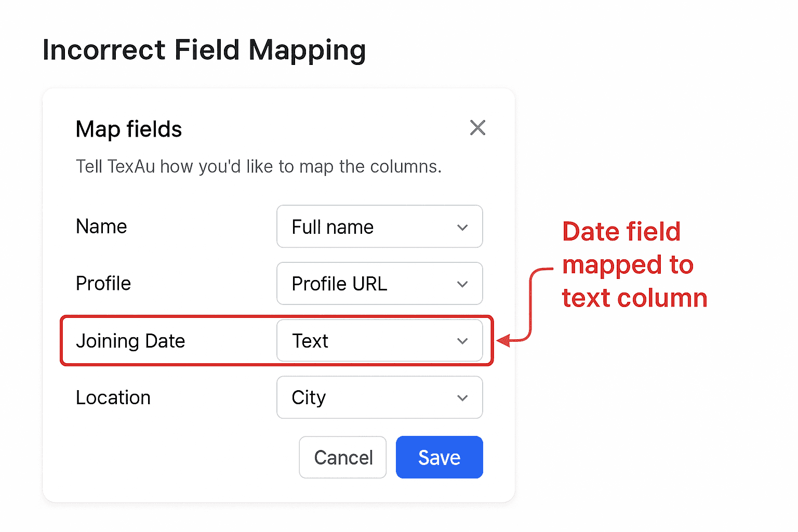Click the chevron on the Full name dropdown
798x532 pixels.
click(x=461, y=227)
